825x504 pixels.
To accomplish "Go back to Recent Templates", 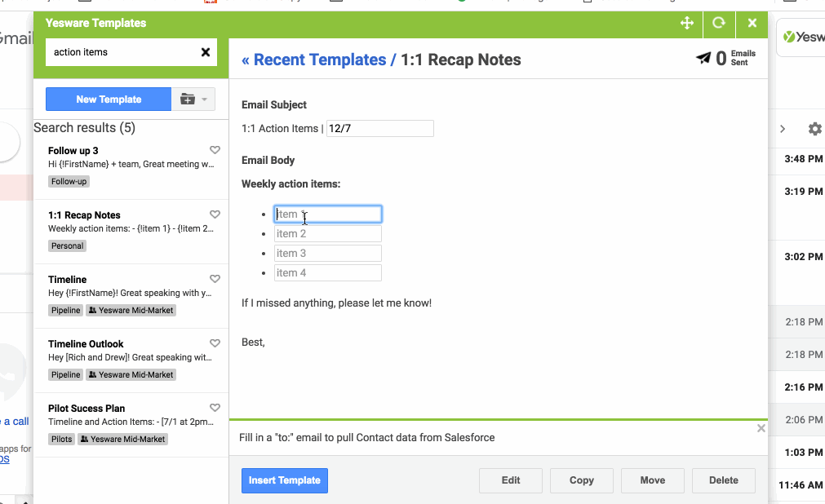I will 313,60.
